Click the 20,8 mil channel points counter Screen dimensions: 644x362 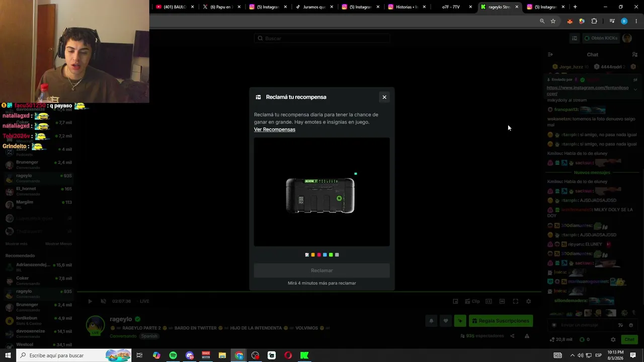point(561,339)
